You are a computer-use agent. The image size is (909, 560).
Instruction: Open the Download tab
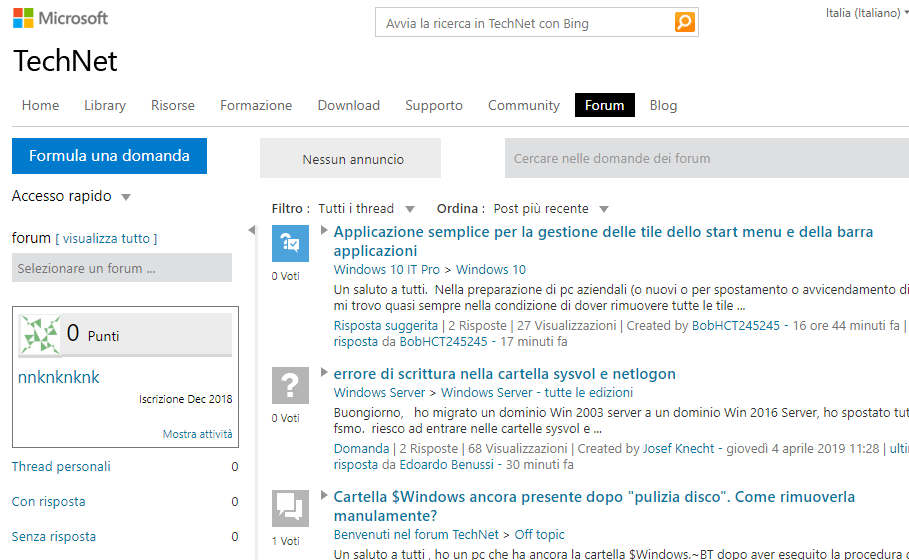[348, 105]
